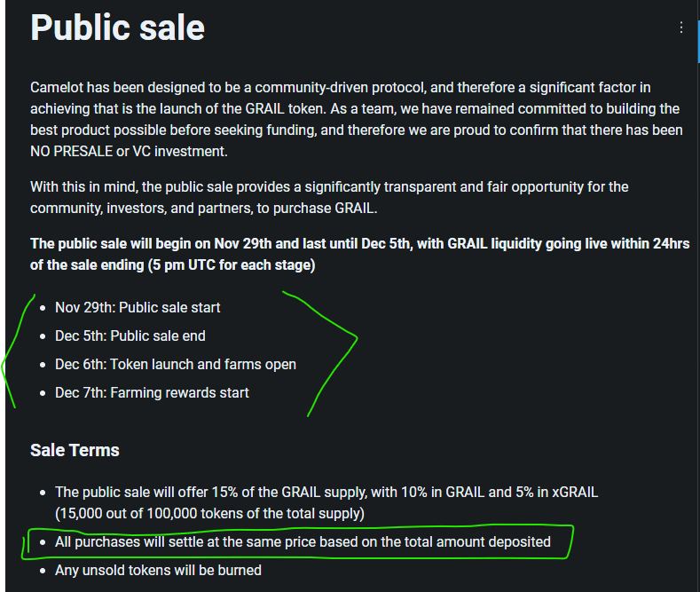Image resolution: width=700 pixels, height=592 pixels.
Task: Click "Dec 7th: Farming rewards start" line
Action: [152, 392]
